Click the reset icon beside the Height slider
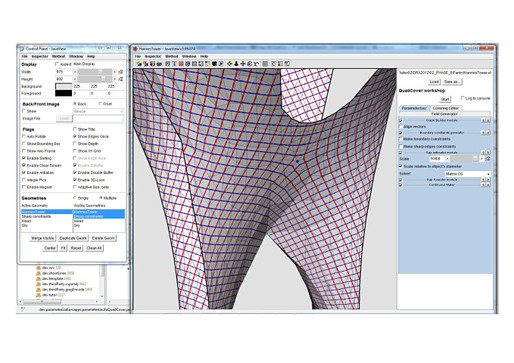Screen dimensions: 514x363 (x=121, y=79)
